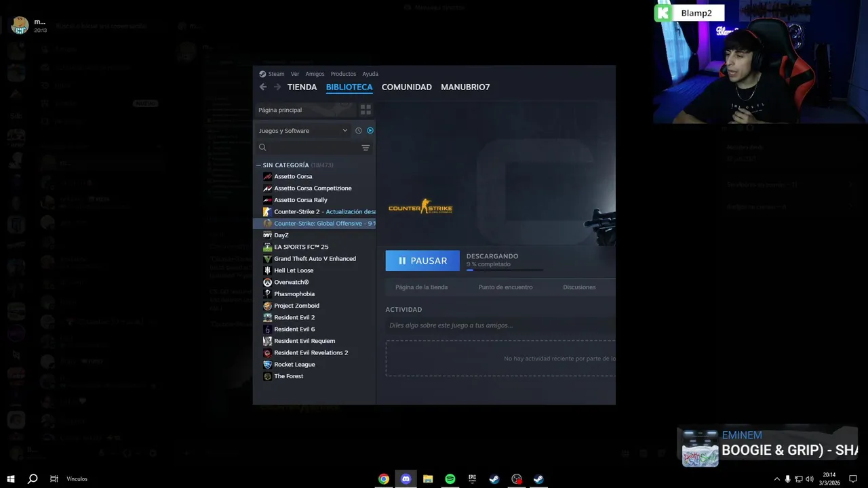This screenshot has width=868, height=488.
Task: Expand the hidden system tray icons
Action: pos(776,479)
